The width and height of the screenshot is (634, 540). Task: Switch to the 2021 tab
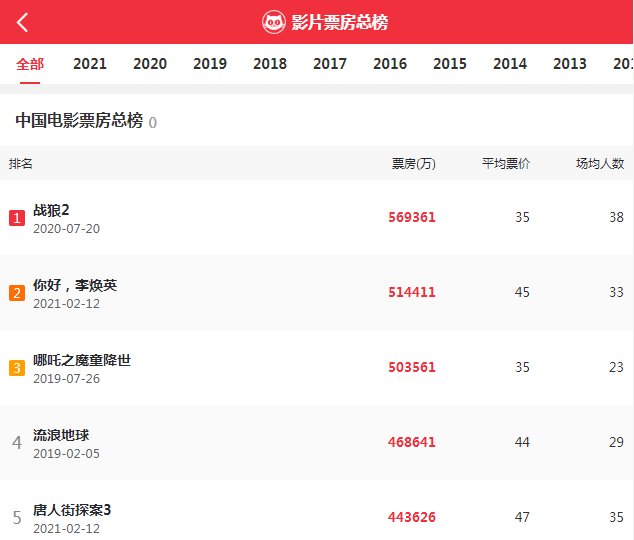(90, 64)
